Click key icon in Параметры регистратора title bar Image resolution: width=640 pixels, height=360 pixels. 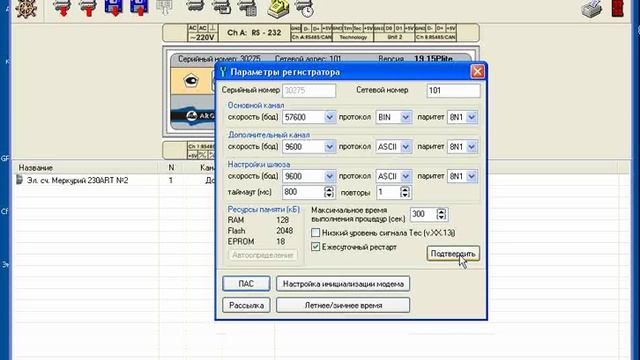tap(223, 72)
